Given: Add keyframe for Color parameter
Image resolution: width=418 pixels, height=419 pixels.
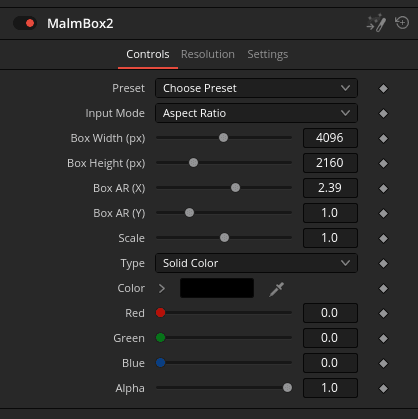Looking at the screenshot, I should click(383, 288).
